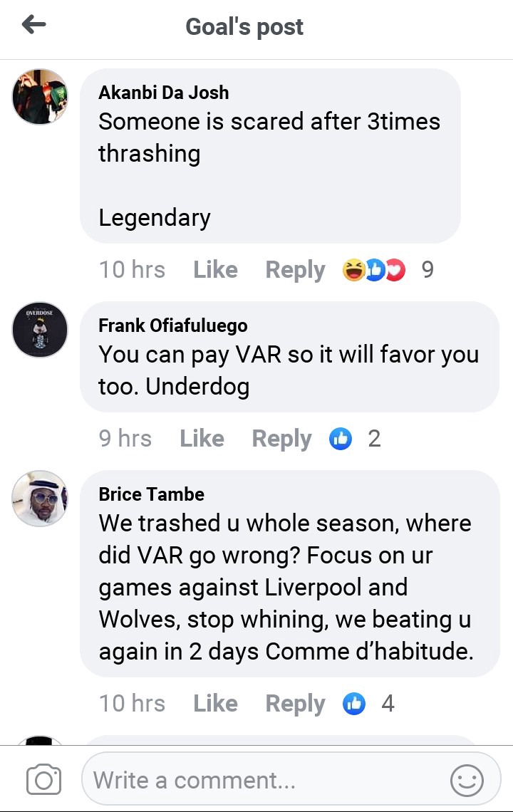The image size is (513, 812).
Task: Open camera to attach a photo
Action: (43, 779)
